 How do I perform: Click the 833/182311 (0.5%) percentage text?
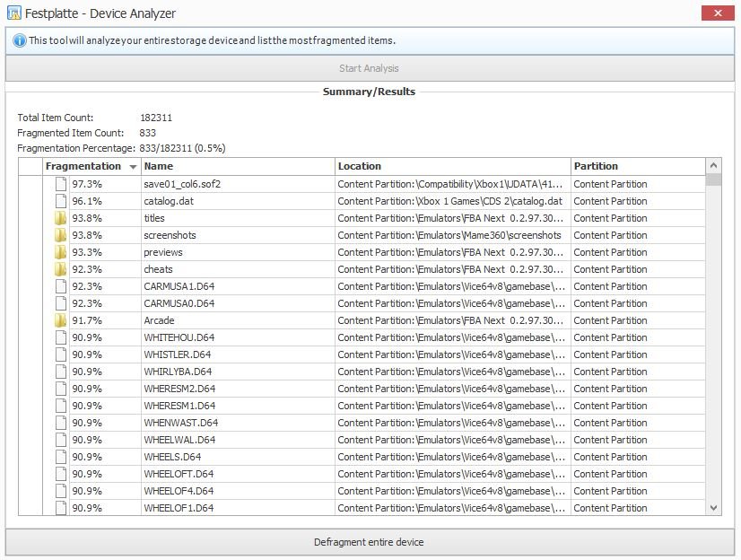(x=182, y=148)
